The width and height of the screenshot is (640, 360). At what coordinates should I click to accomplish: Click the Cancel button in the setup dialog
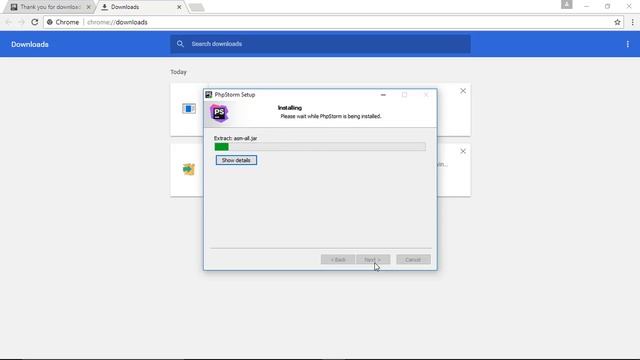click(413, 260)
